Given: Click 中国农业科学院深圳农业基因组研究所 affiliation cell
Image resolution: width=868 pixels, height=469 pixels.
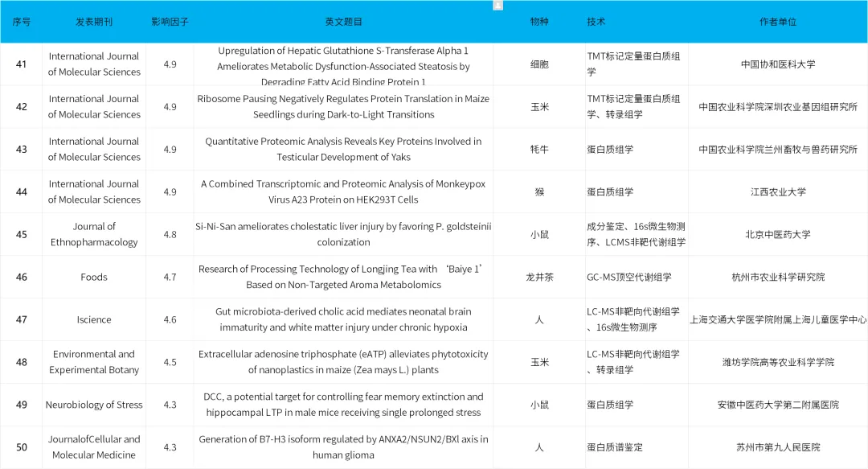Looking at the screenshot, I should pyautogui.click(x=778, y=106).
